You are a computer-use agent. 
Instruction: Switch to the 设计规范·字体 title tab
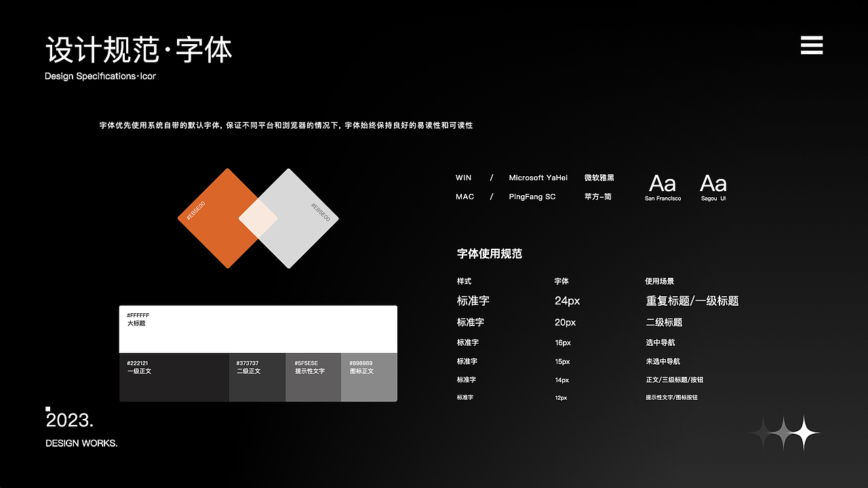pyautogui.click(x=138, y=49)
